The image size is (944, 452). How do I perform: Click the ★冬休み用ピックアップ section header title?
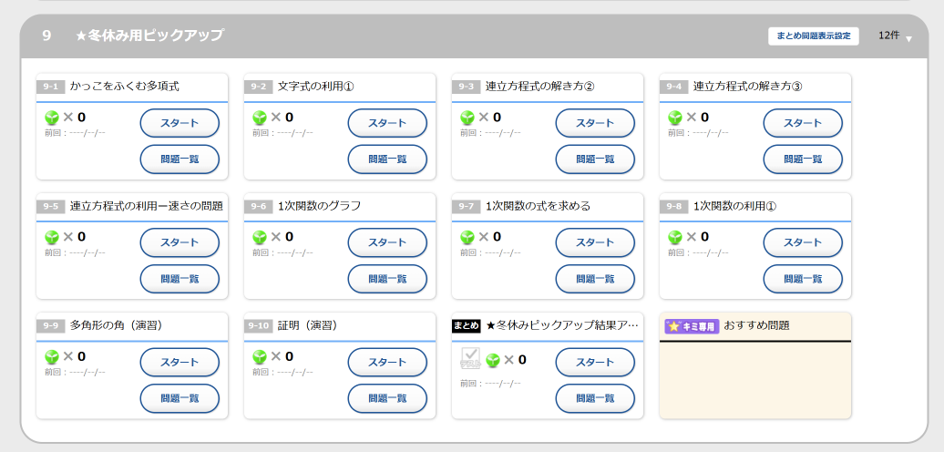point(150,36)
